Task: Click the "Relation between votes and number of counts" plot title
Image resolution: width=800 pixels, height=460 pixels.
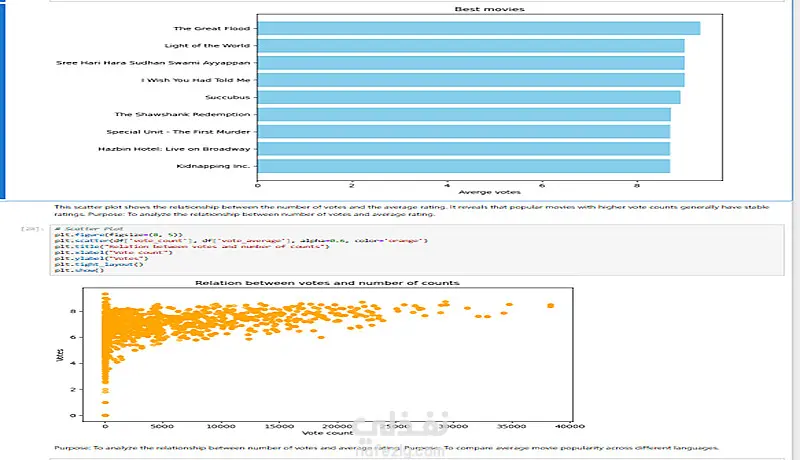Action: coord(327,283)
